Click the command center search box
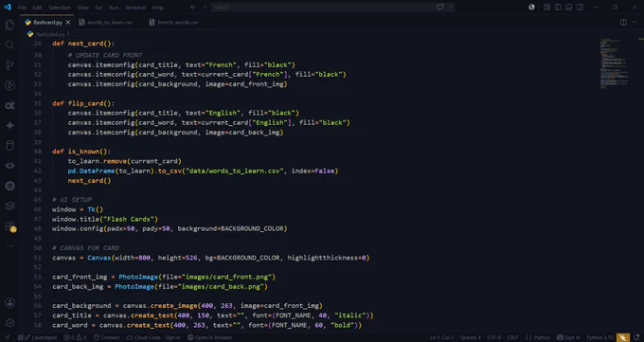Image resolution: width=644 pixels, height=342 pixels. click(332, 7)
